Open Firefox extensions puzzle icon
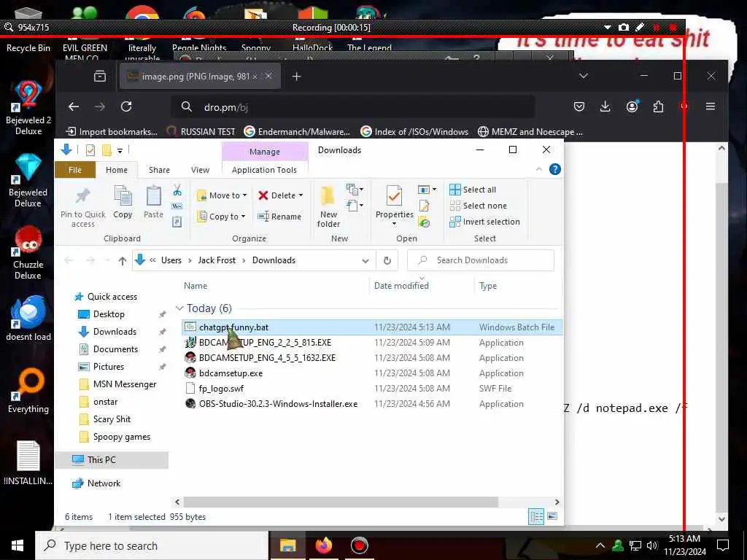 point(659,106)
